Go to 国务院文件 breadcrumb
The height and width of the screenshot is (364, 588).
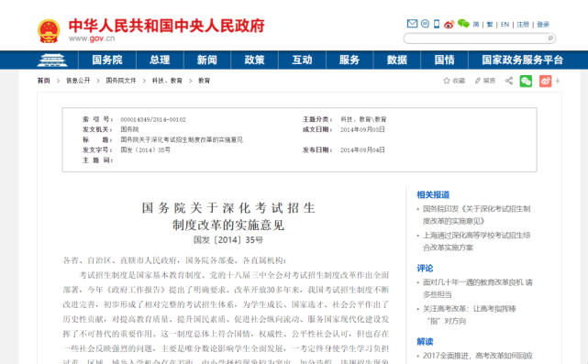coord(121,81)
